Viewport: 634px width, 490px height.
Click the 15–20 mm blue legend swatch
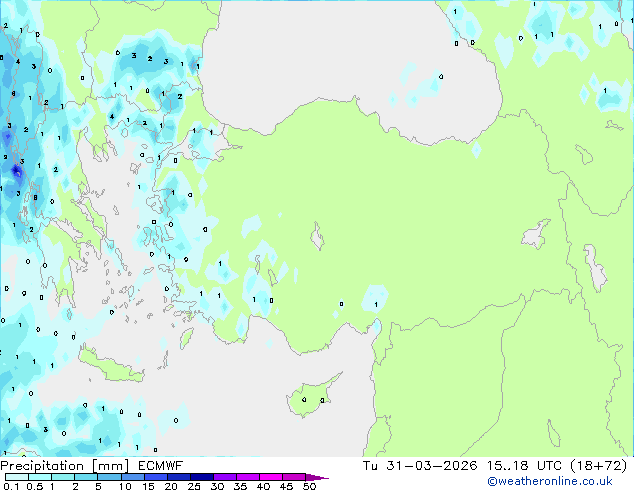(156, 477)
